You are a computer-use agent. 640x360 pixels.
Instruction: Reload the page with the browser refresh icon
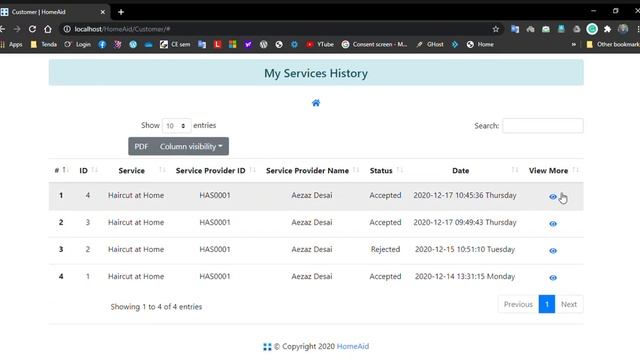tap(32, 29)
